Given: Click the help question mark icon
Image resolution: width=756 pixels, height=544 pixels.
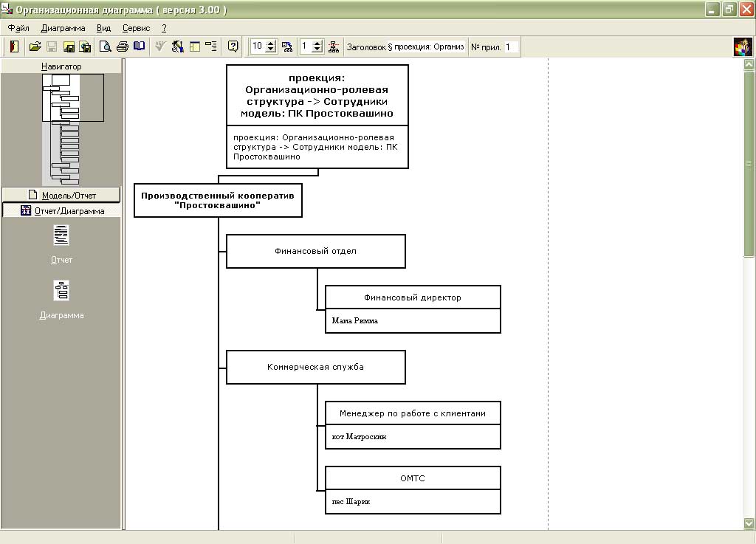Looking at the screenshot, I should pyautogui.click(x=233, y=47).
